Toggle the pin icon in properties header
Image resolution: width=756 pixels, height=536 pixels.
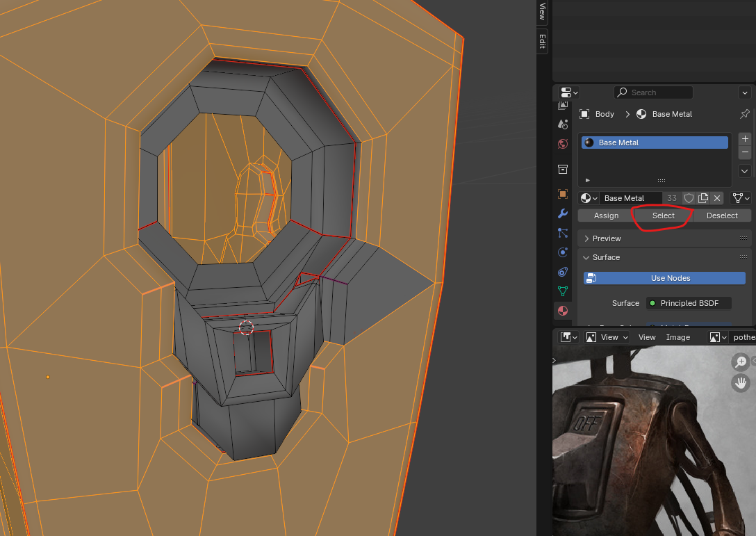[745, 114]
